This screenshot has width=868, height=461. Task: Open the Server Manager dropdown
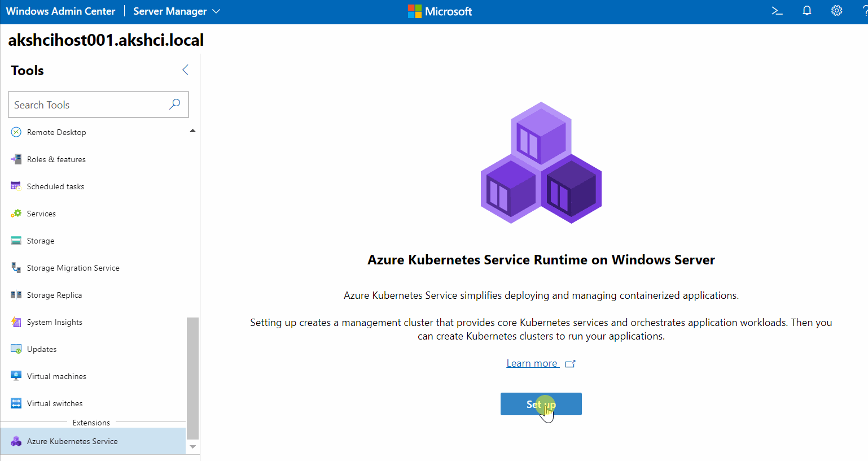pyautogui.click(x=176, y=11)
